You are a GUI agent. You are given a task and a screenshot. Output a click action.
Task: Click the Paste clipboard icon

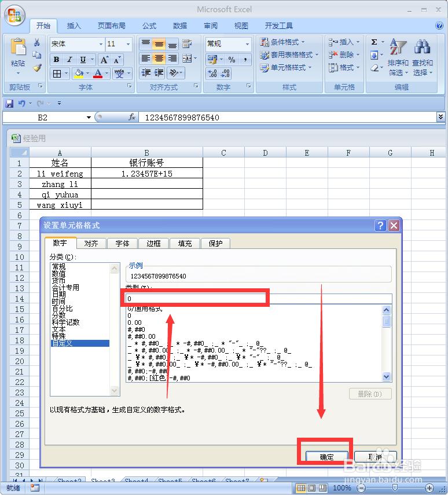point(18,47)
